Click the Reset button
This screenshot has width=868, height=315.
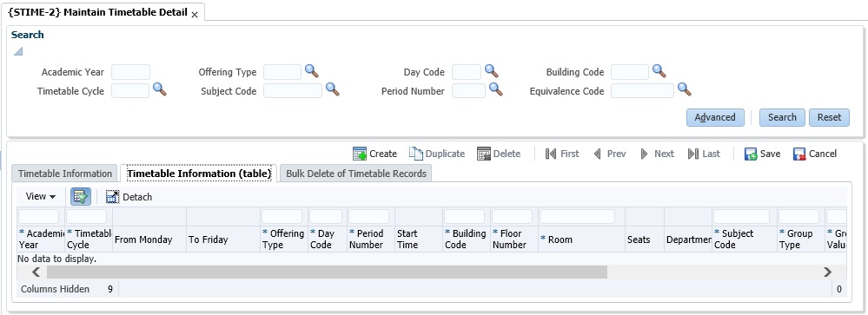(x=829, y=117)
